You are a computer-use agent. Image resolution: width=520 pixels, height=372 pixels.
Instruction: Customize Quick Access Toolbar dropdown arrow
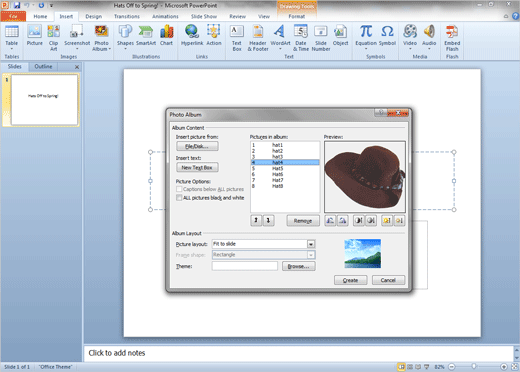(x=51, y=5)
